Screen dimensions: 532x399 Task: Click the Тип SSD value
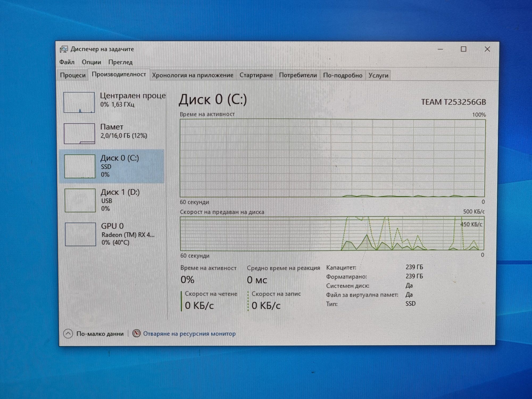(410, 304)
